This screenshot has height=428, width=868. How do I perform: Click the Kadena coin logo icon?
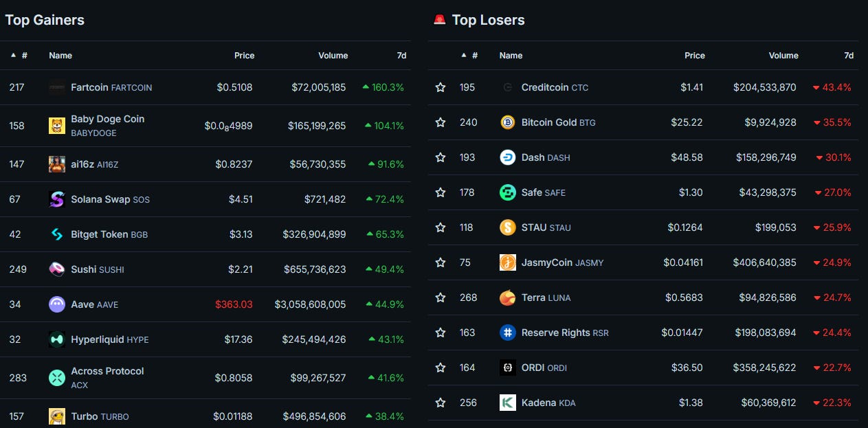tap(508, 403)
